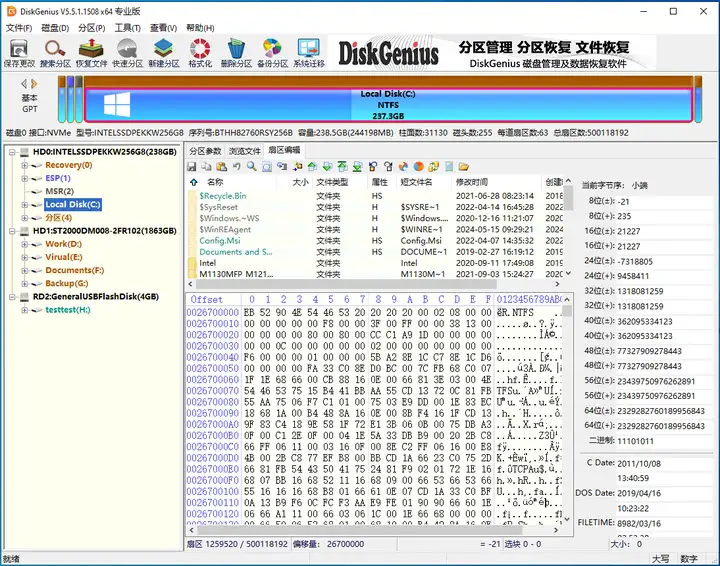This screenshot has height=566, width=720.
Task: Select the testtest(H:) partition
Action: pos(68,310)
